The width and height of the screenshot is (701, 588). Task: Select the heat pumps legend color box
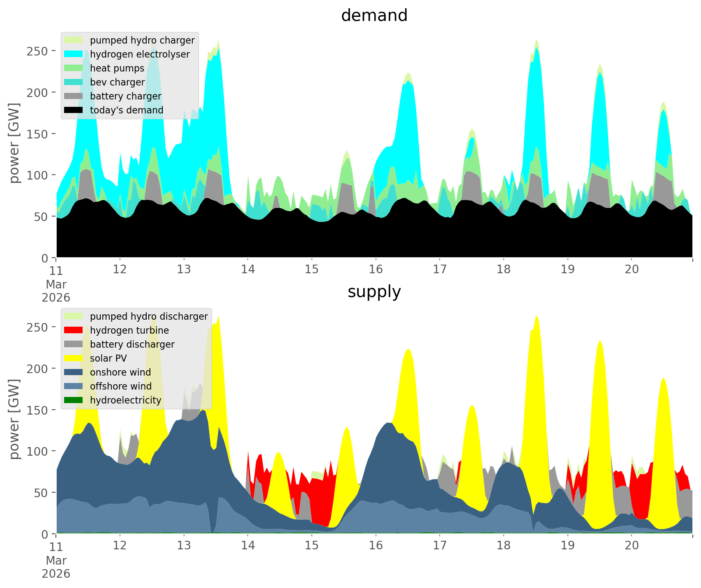(x=74, y=68)
